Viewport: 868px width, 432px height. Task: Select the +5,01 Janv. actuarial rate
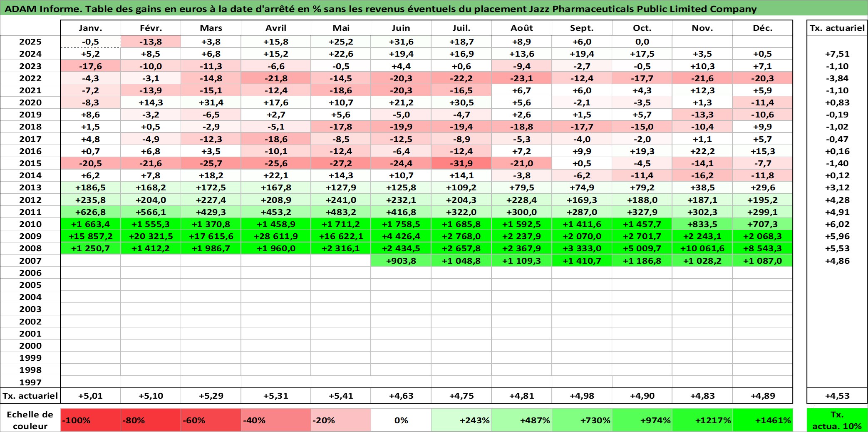pyautogui.click(x=90, y=396)
